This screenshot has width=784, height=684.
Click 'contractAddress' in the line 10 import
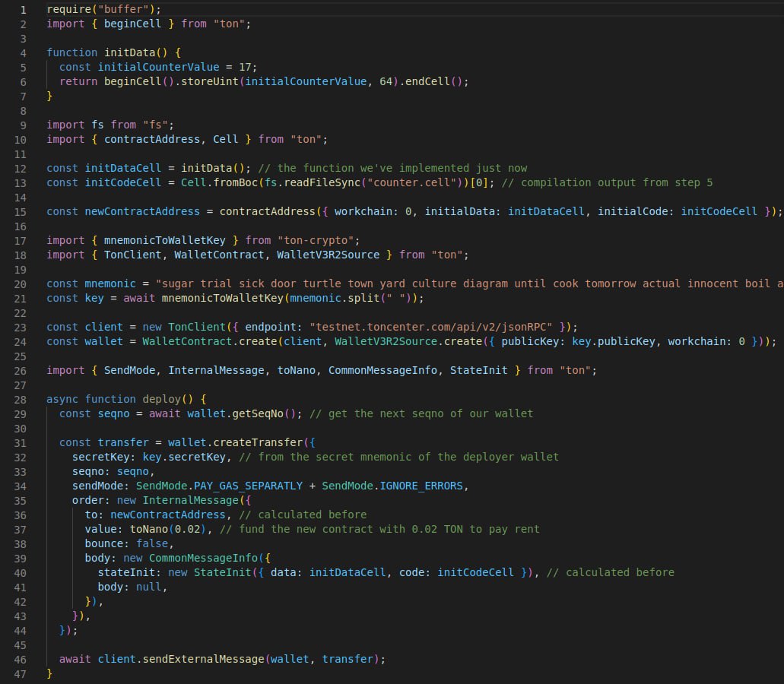(152, 139)
